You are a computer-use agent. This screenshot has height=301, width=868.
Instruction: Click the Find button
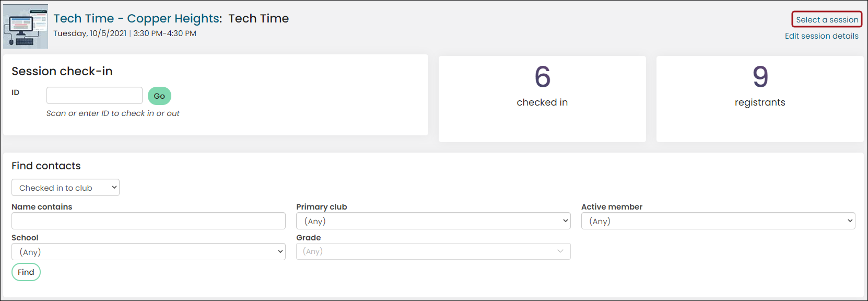pos(26,272)
